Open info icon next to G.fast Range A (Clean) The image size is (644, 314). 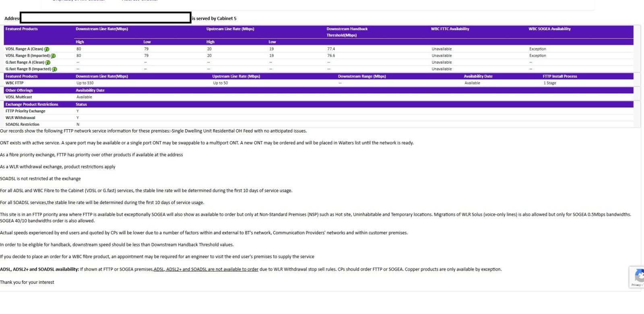[x=48, y=62]
